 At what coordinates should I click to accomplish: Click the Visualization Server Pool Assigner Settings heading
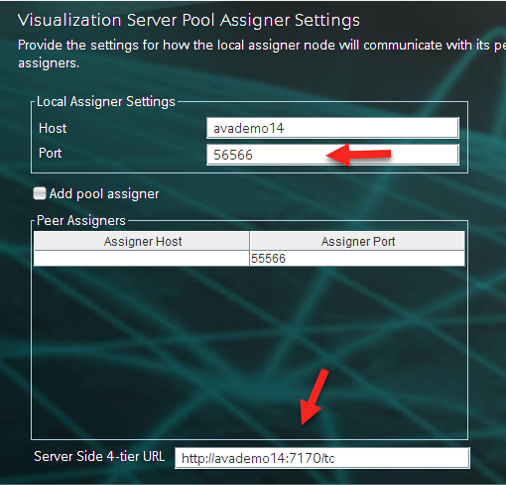(x=189, y=20)
